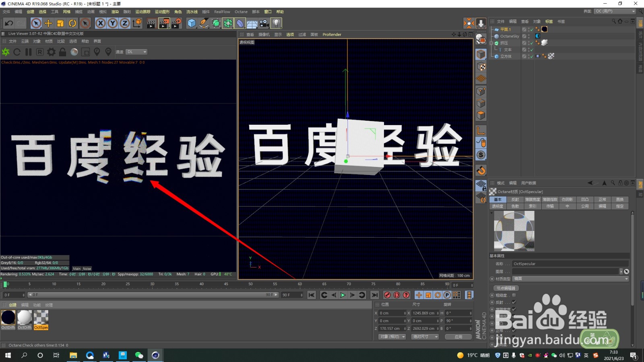The width and height of the screenshot is (644, 362).
Task: Select the OctSpecular material thumbnail
Action: click(x=41, y=317)
